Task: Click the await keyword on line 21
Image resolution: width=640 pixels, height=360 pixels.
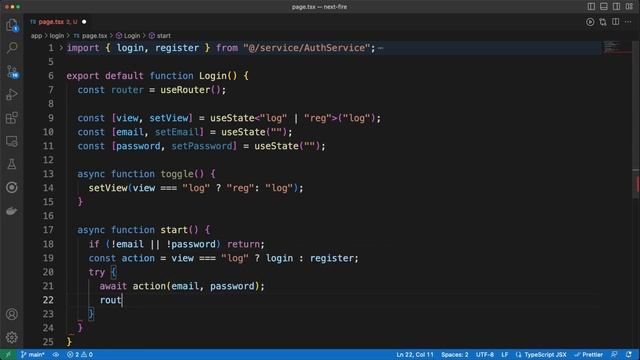Action: (x=113, y=286)
